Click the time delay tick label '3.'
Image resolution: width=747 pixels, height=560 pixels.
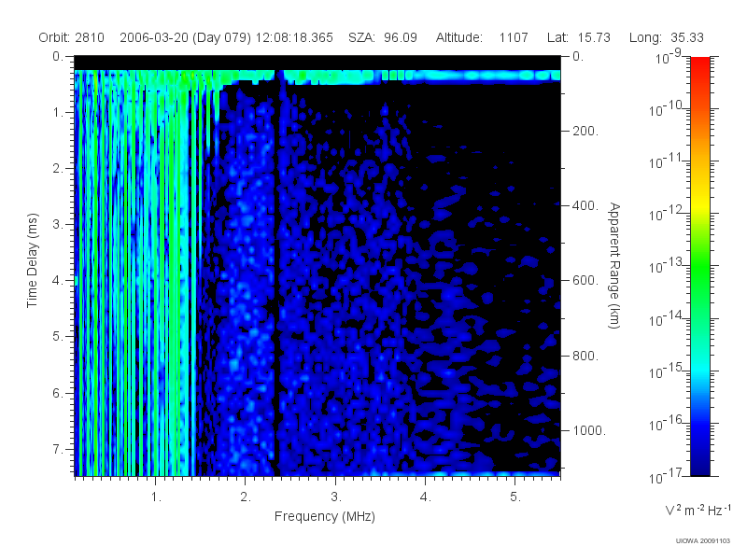58,224
